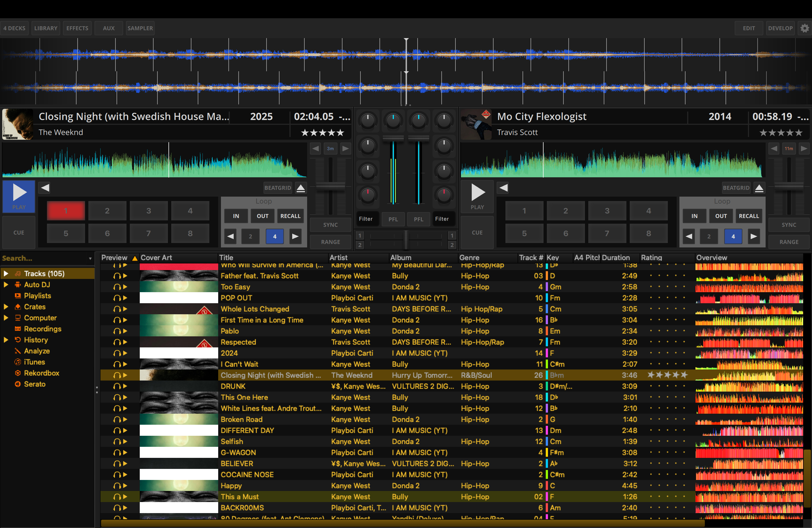Screen dimensions: 812x528
Task: Trigger hotcue 1 on deck 1
Action: point(66,211)
